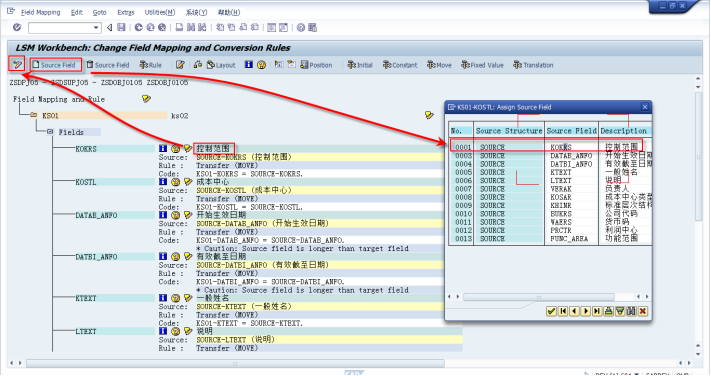Click the blue info icon in application toolbar
The height and width of the screenshot is (376, 711).
[248, 65]
